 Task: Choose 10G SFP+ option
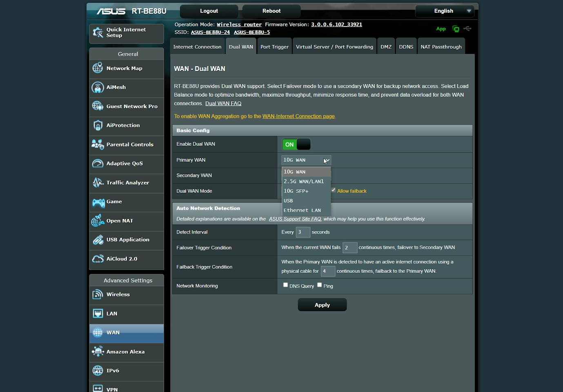click(x=306, y=191)
